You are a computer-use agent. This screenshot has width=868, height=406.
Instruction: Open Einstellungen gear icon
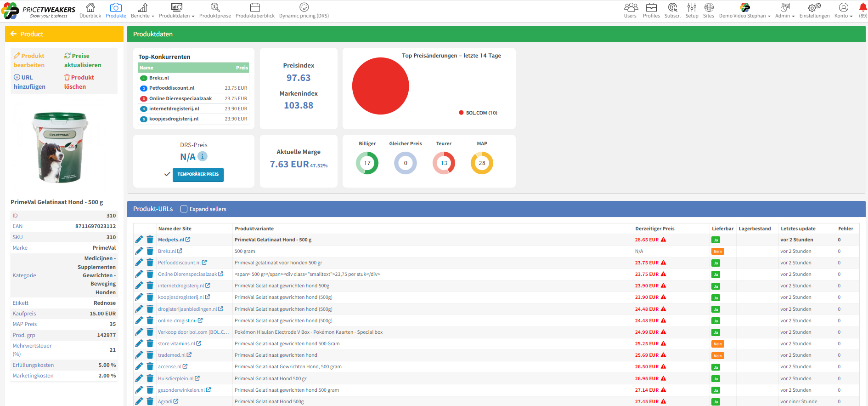coord(814,7)
